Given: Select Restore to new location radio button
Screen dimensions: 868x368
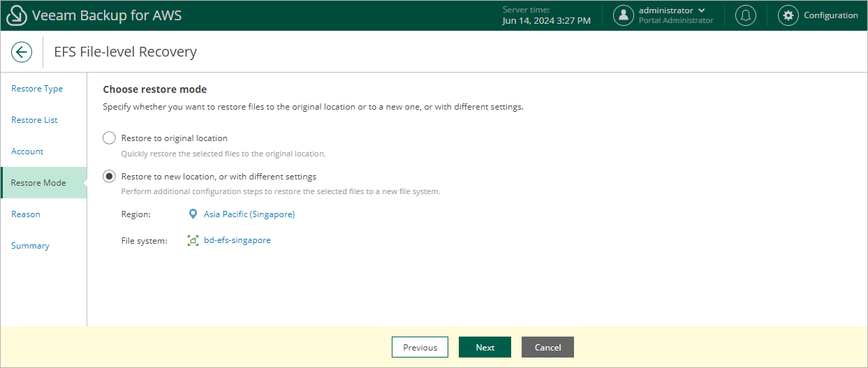Looking at the screenshot, I should click(x=109, y=177).
